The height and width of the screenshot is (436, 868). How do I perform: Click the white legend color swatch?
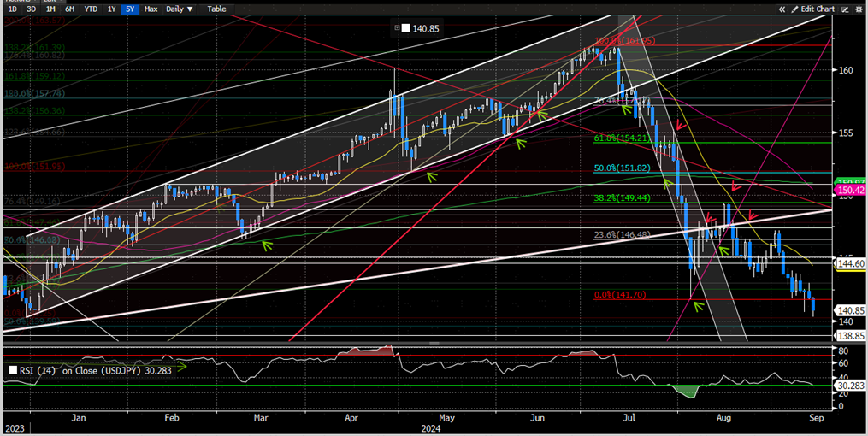[x=405, y=28]
